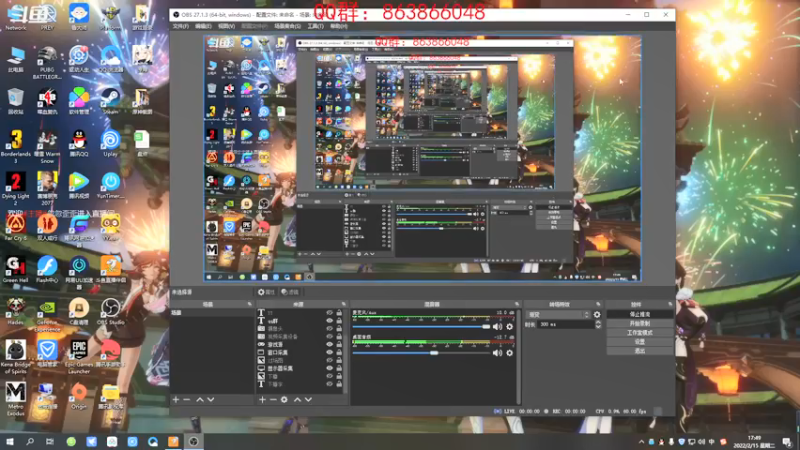The height and width of the screenshot is (450, 800).
Task: Select the Uplay desktop shortcut
Action: 110,143
